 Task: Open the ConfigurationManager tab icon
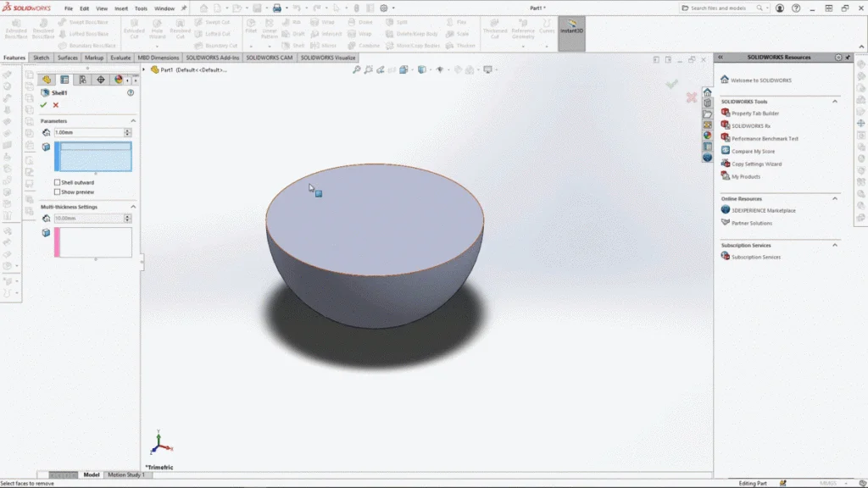coord(82,80)
